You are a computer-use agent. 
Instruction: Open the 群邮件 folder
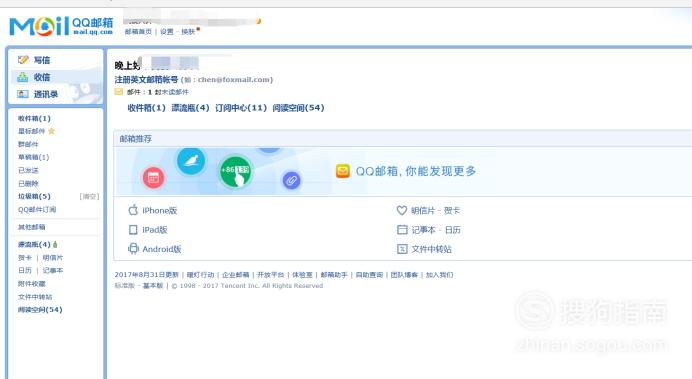[28, 144]
